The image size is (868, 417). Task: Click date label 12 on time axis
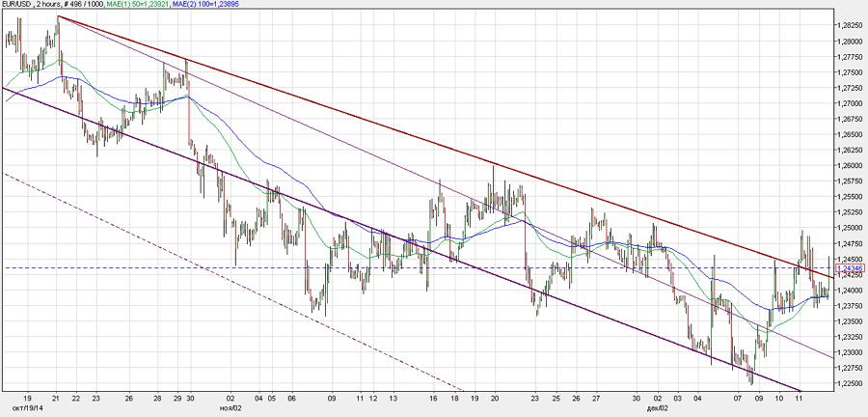pos(372,398)
